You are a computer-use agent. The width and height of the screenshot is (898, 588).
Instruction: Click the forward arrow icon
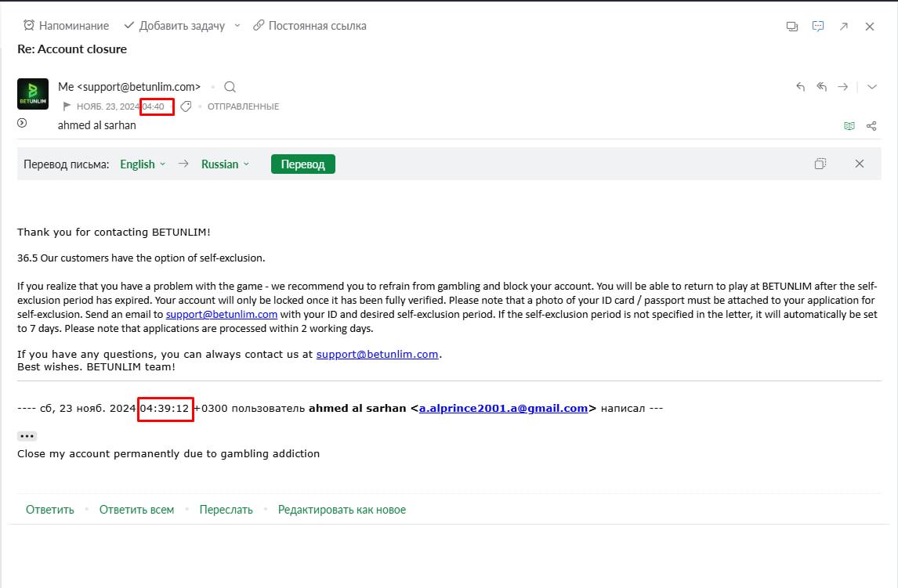pos(842,87)
